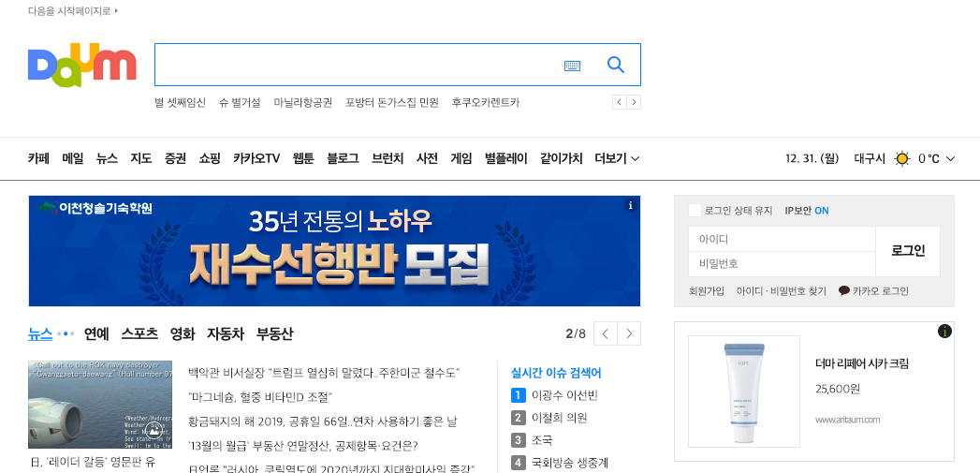Go to previous news page arrow

click(x=605, y=333)
